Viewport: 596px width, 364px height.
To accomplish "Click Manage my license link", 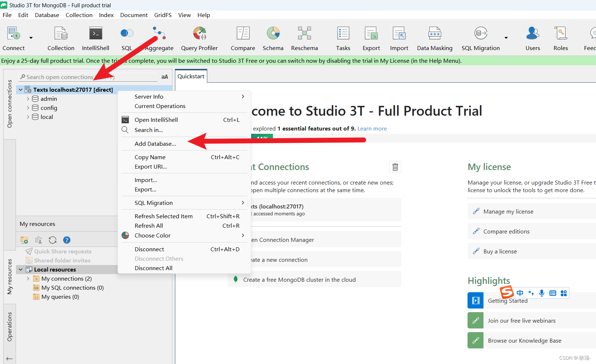I will pyautogui.click(x=508, y=211).
